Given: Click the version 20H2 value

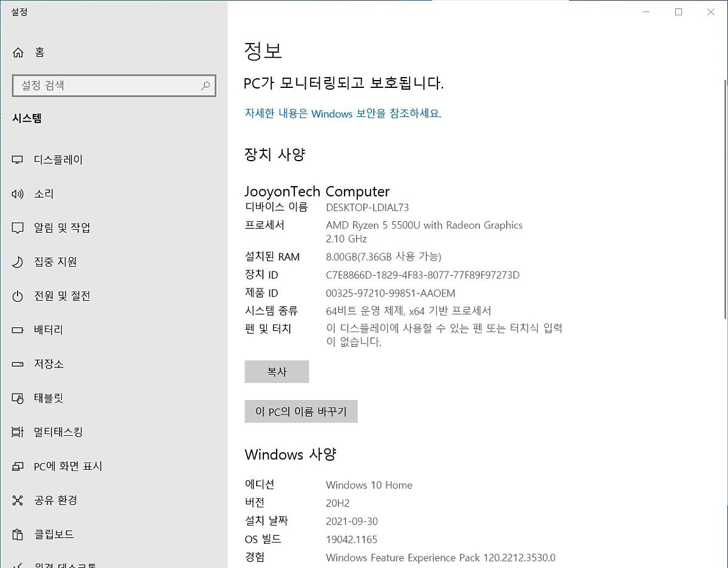Looking at the screenshot, I should tap(338, 503).
